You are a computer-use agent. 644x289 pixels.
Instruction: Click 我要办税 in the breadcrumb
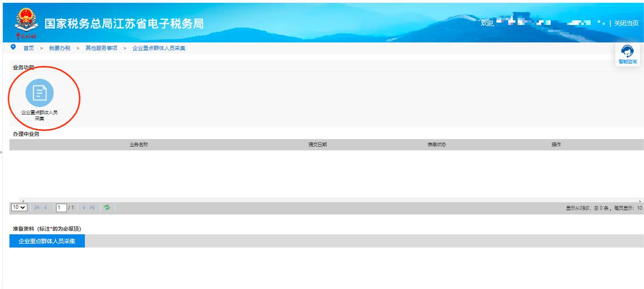click(59, 48)
